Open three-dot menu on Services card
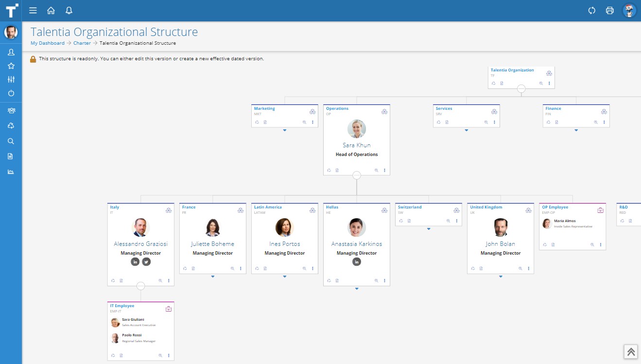 (494, 122)
